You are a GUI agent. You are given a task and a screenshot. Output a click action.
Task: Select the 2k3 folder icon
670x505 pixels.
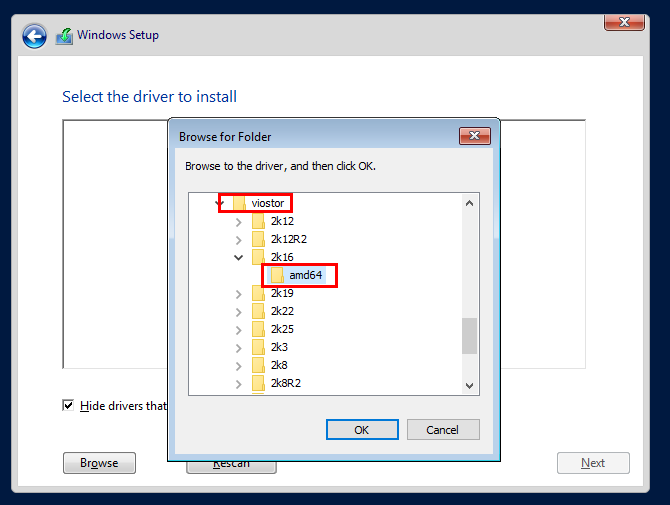point(258,347)
